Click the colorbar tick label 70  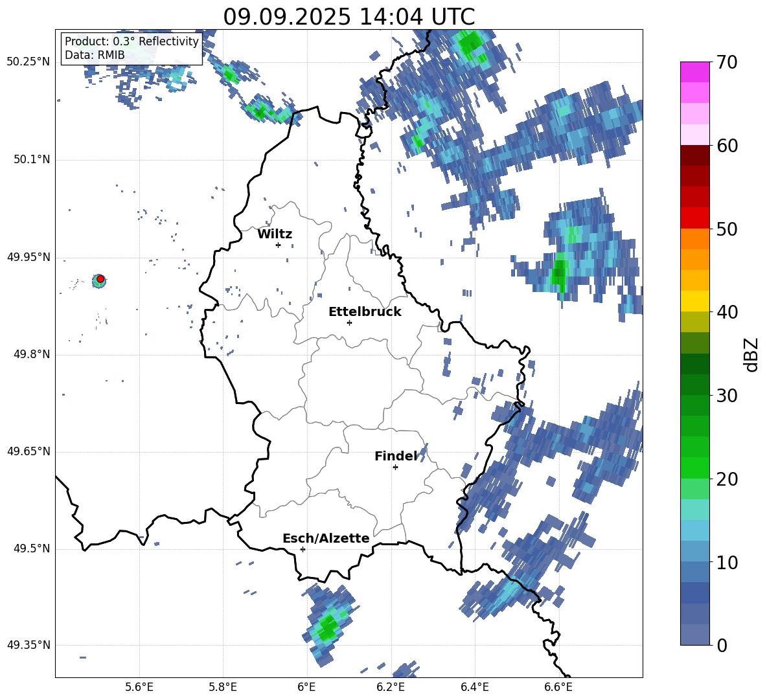pos(727,62)
